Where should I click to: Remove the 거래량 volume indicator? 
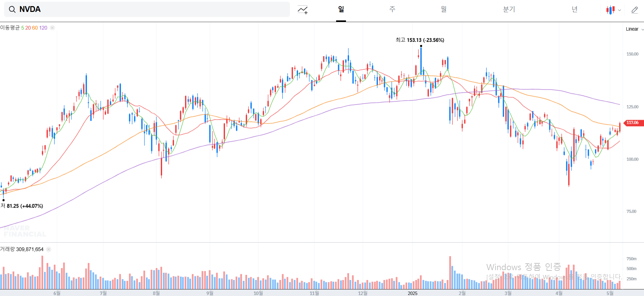tap(49, 249)
